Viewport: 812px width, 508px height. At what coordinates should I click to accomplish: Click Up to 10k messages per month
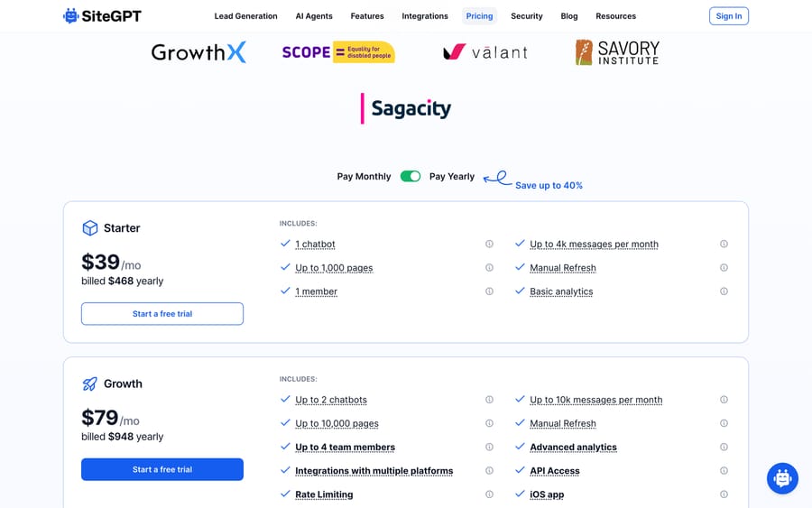pos(596,400)
